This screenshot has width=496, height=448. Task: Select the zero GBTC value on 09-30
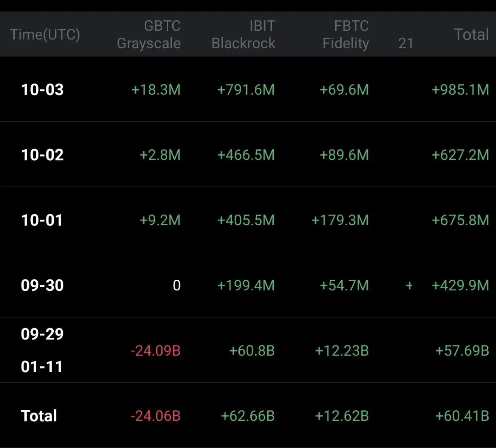tap(176, 286)
